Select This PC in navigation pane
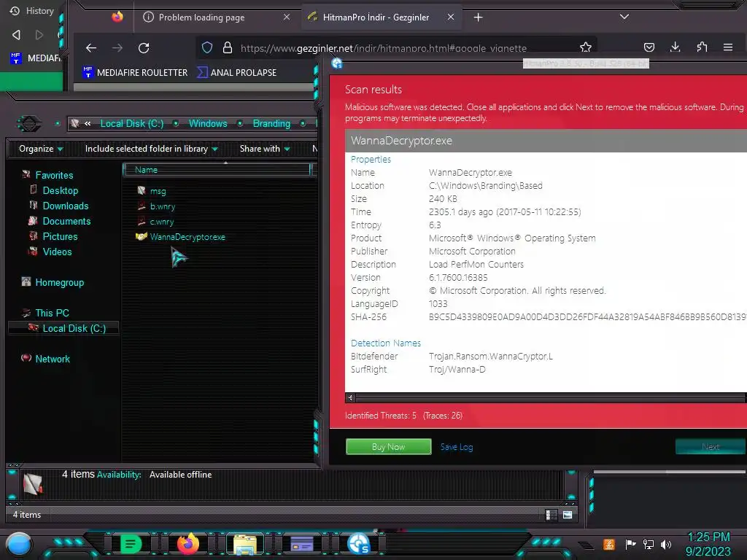 [x=46, y=313]
